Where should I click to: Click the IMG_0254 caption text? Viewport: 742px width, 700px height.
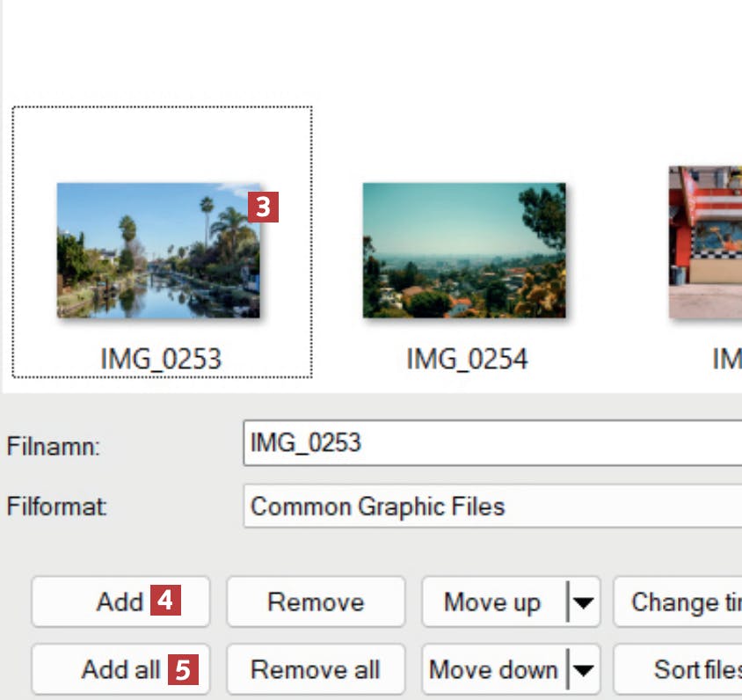pos(467,359)
